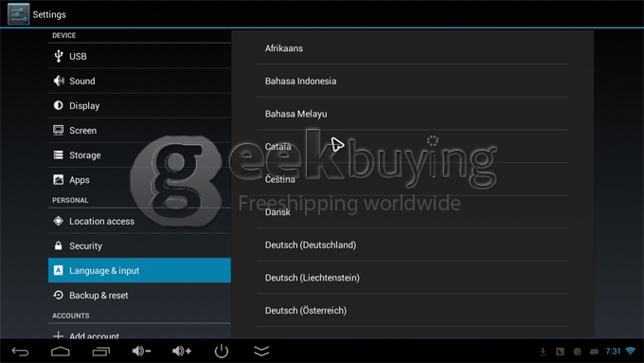The height and width of the screenshot is (363, 644).
Task: Select the Language & input entry
Action: 139,270
